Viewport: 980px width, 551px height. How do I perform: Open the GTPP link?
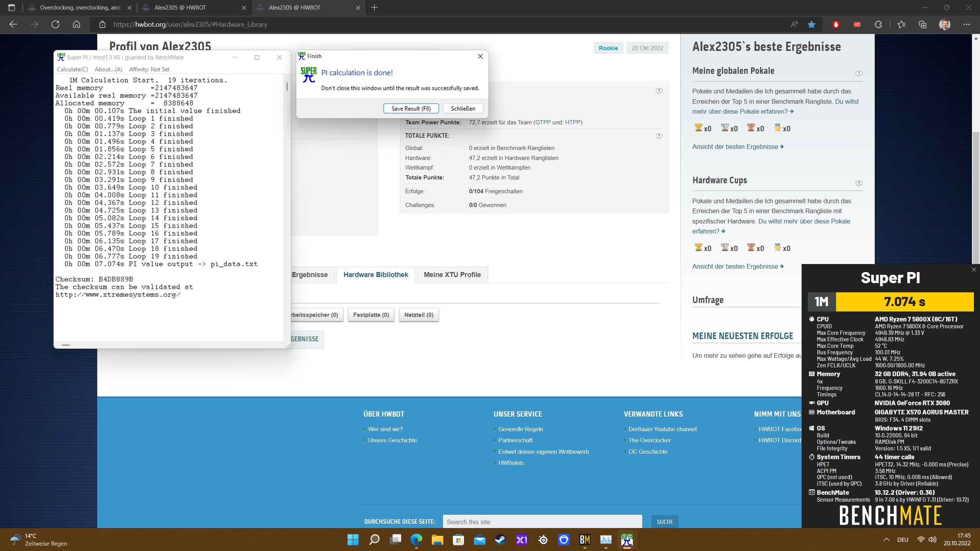tap(543, 122)
